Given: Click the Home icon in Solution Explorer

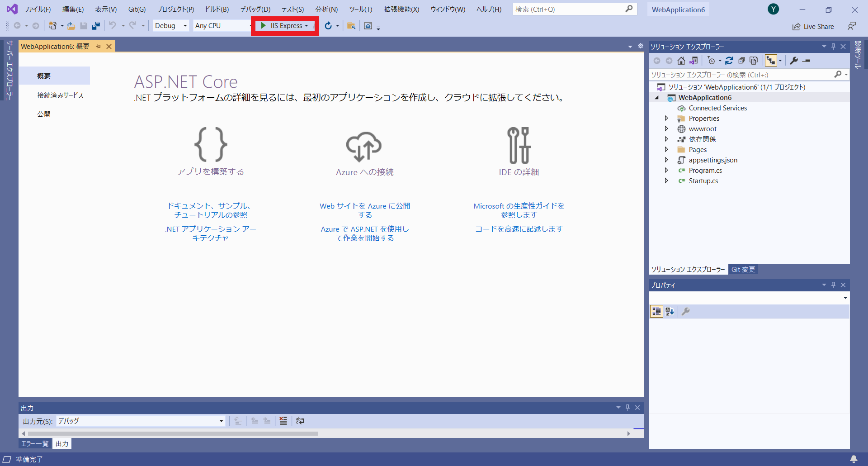Looking at the screenshot, I should [681, 61].
